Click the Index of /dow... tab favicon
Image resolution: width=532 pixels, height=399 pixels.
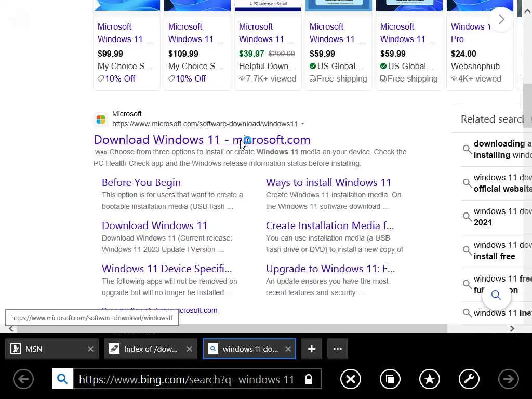tap(114, 349)
